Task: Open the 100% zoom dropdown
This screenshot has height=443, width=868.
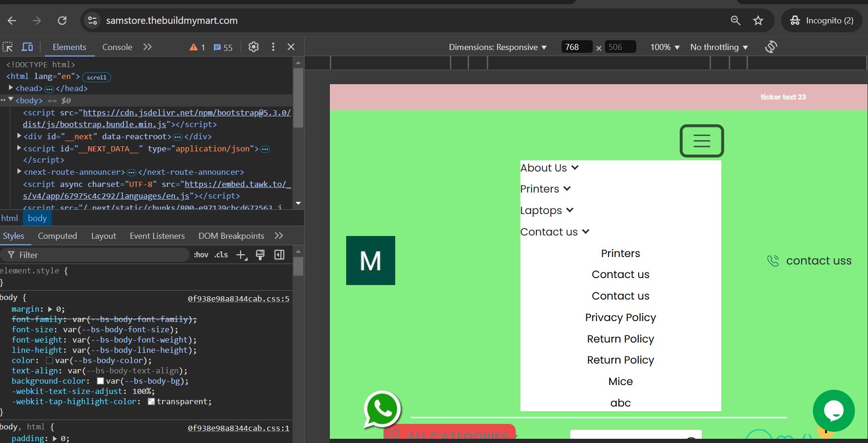Action: (x=665, y=47)
